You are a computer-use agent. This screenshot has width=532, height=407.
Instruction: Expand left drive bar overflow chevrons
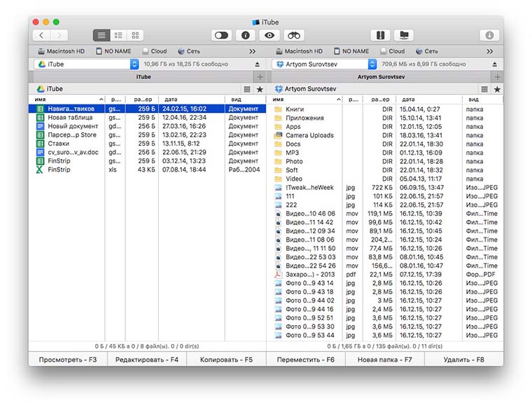coord(252,52)
